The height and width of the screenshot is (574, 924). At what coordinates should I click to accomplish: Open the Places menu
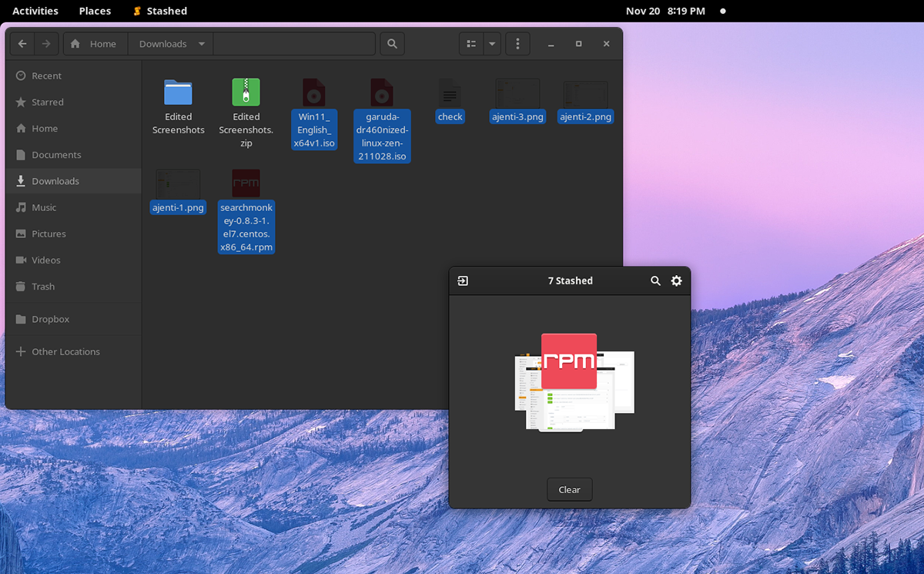tap(95, 11)
